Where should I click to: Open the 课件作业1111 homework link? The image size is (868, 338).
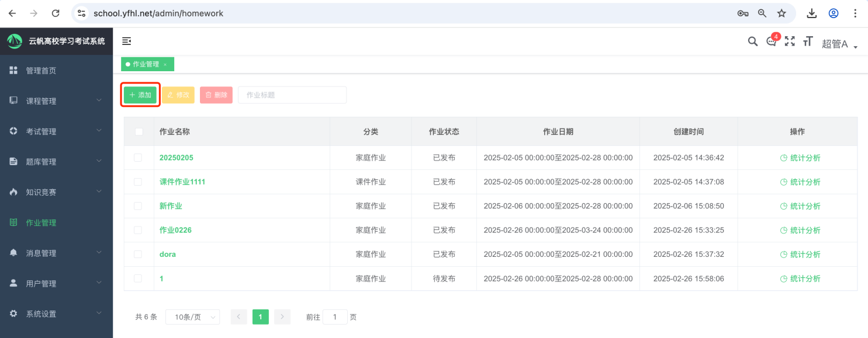[182, 182]
